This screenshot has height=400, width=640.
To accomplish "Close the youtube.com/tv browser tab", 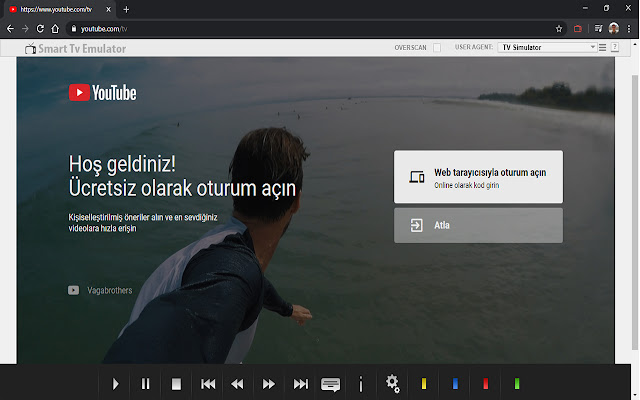I will [108, 9].
